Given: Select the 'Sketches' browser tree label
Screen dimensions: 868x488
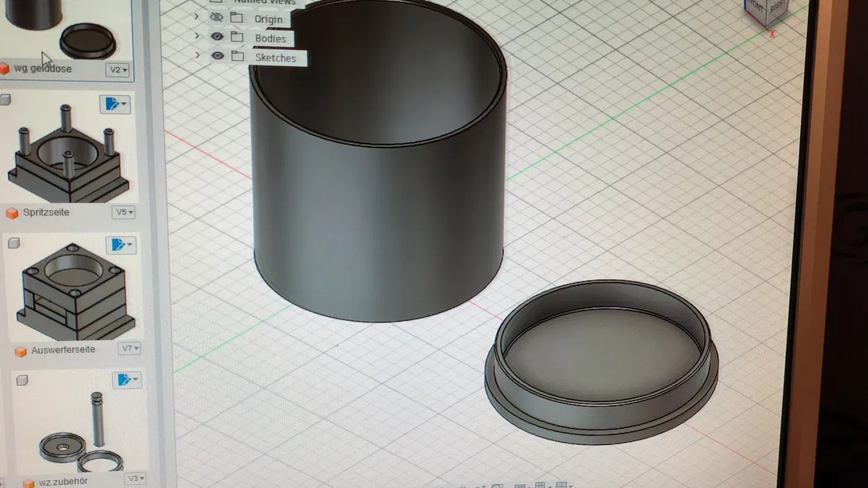Looking at the screenshot, I should click(x=276, y=58).
